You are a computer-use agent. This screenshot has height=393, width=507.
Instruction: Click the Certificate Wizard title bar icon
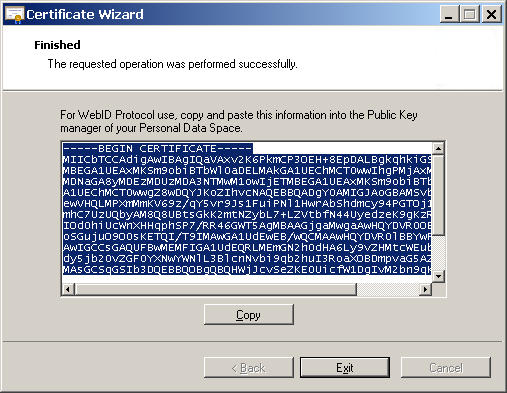pyautogui.click(x=14, y=15)
